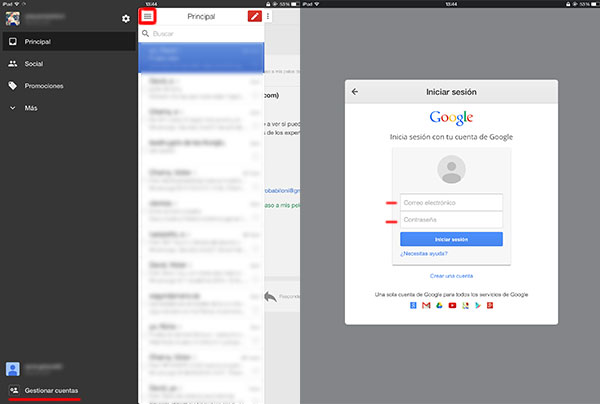Click the Contraseña field
The image size is (600, 404).
451,220
